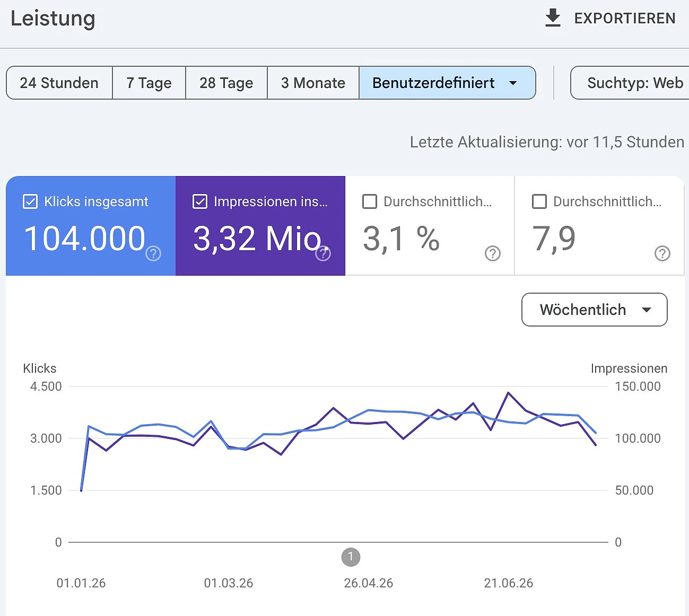Click the 104.000 clicks value
This screenshot has width=689, height=616.
click(x=85, y=238)
